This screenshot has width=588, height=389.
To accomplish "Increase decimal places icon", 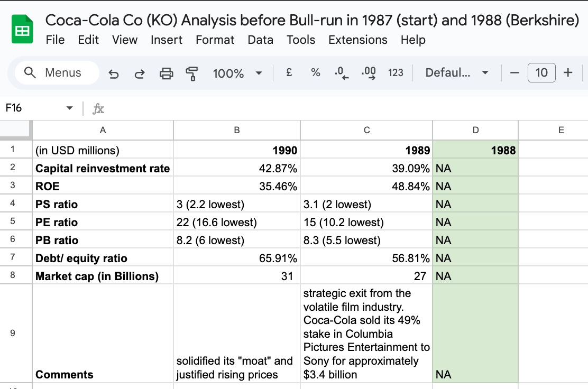I will (369, 73).
